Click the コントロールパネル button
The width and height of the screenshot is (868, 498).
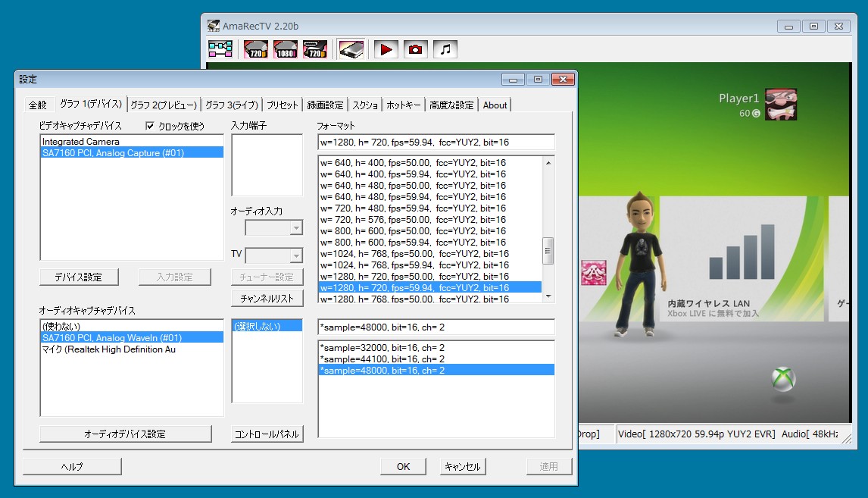point(267,434)
